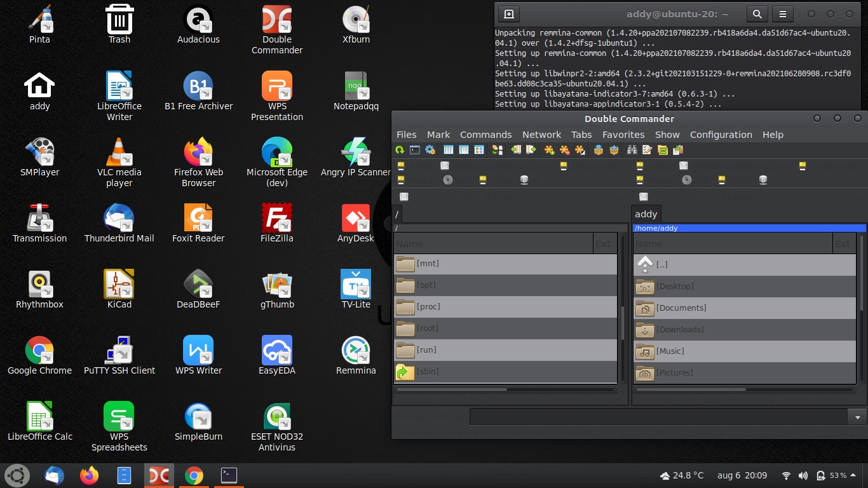The width and height of the screenshot is (868, 488).
Task: Select the [Music] folder in right panel
Action: [745, 351]
